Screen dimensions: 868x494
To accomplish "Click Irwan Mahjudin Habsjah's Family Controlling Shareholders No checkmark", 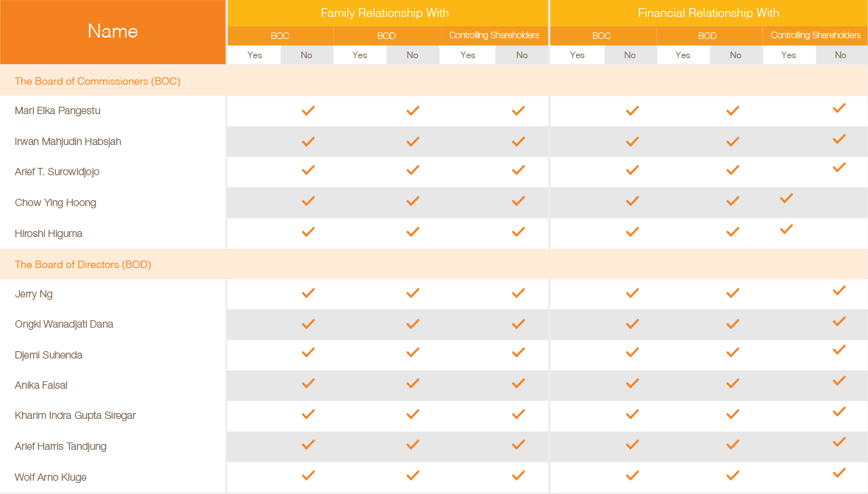I will tap(519, 142).
